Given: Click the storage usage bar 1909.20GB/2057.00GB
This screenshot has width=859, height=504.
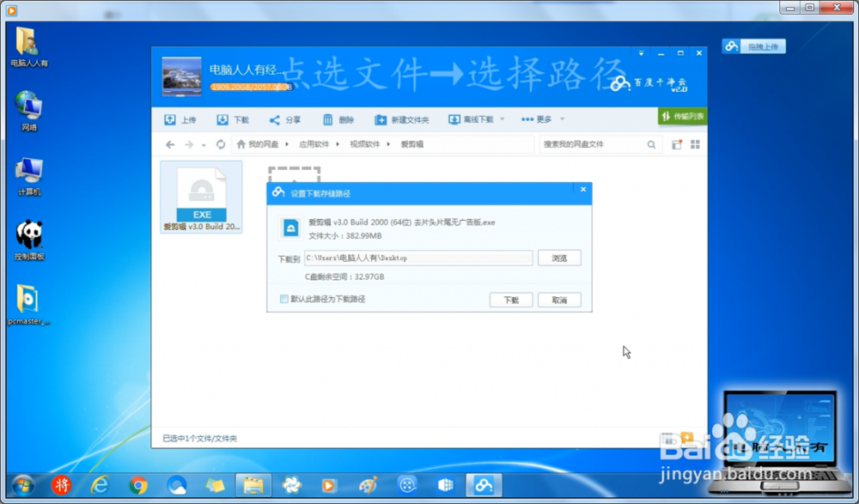Looking at the screenshot, I should click(251, 87).
